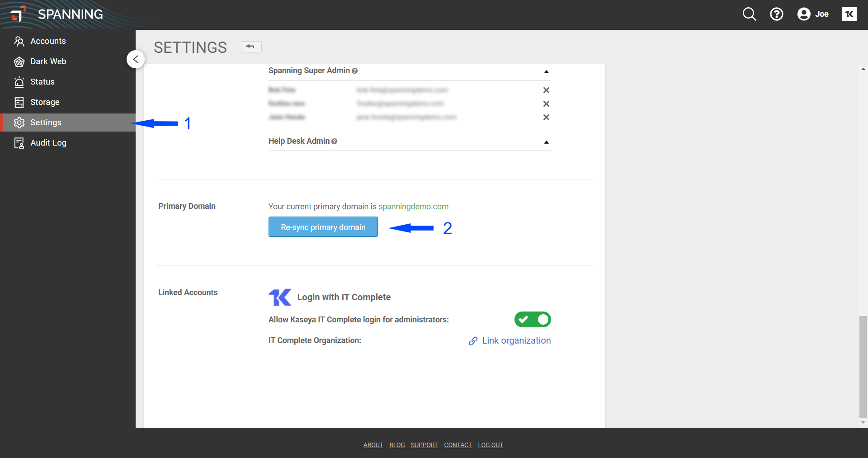This screenshot has width=868, height=458.
Task: Click the Storage sidebar icon
Action: click(x=19, y=102)
